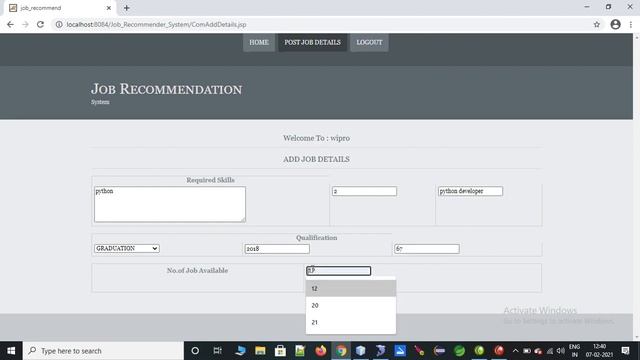The image size is (640, 360).
Task: Open the network signal tray icon
Action: 550,351
